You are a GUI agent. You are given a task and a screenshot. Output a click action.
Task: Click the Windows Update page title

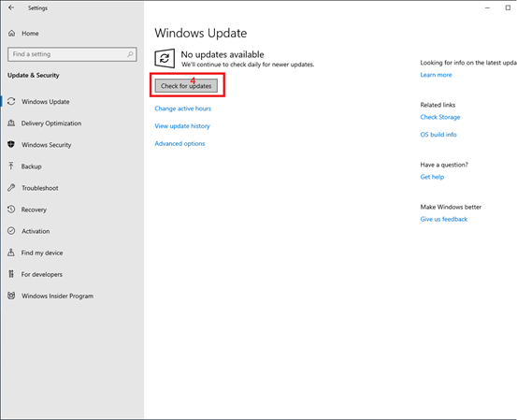[x=200, y=33]
